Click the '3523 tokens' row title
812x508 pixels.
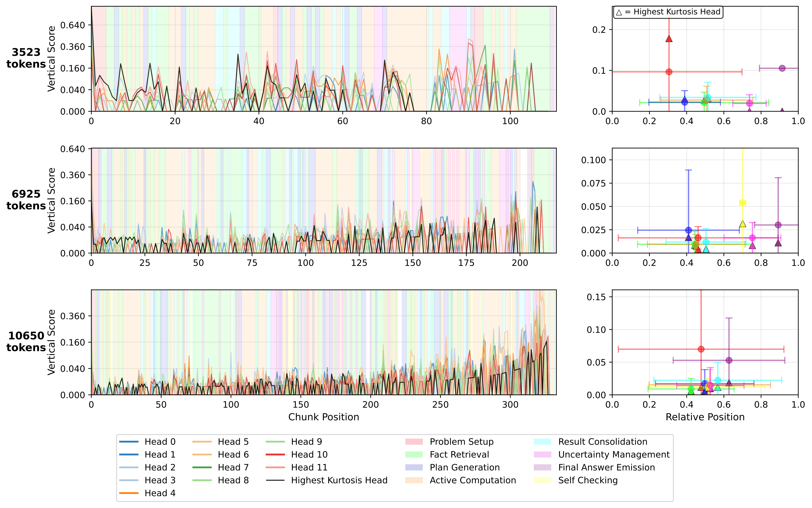(26, 58)
